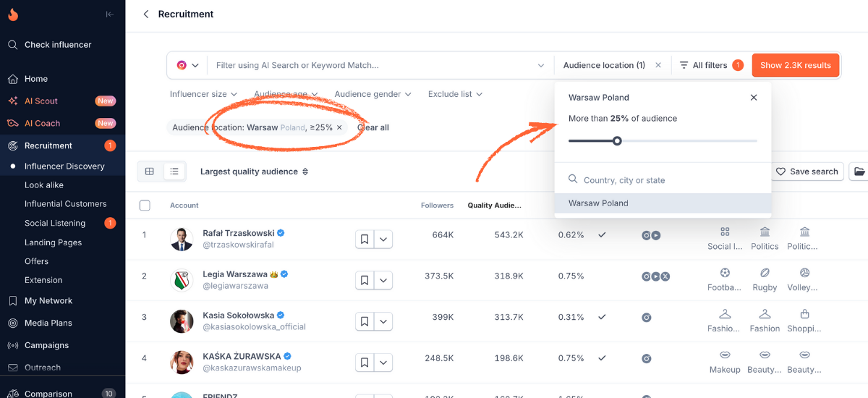This screenshot has height=398, width=868.
Task: Expand the Influencer size dropdown
Action: click(x=204, y=94)
